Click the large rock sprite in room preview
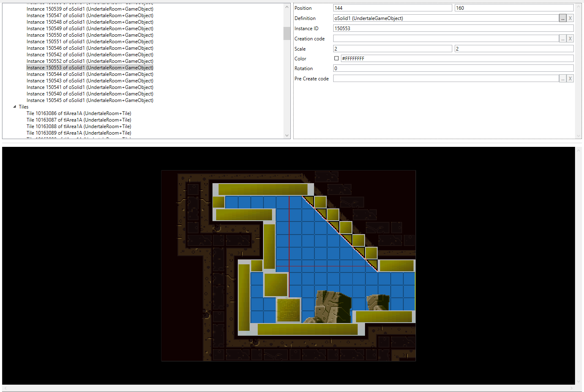This screenshot has width=584, height=392. pos(332,306)
